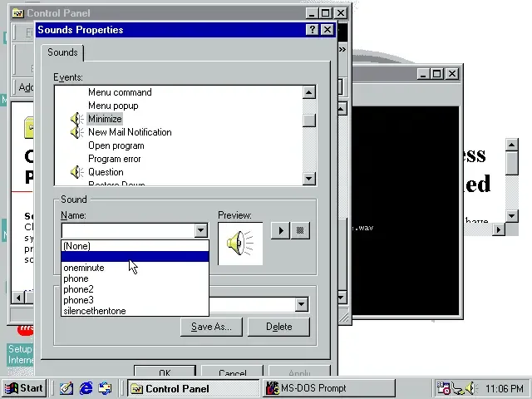Open the Schemes dropdown arrow
Viewport: 532px width, 399px height.
pos(301,304)
